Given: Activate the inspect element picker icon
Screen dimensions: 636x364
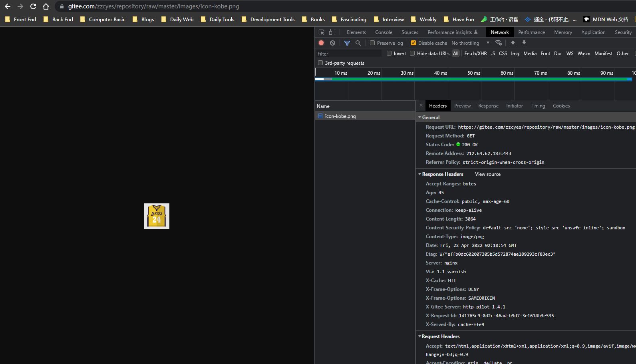Looking at the screenshot, I should (x=322, y=32).
